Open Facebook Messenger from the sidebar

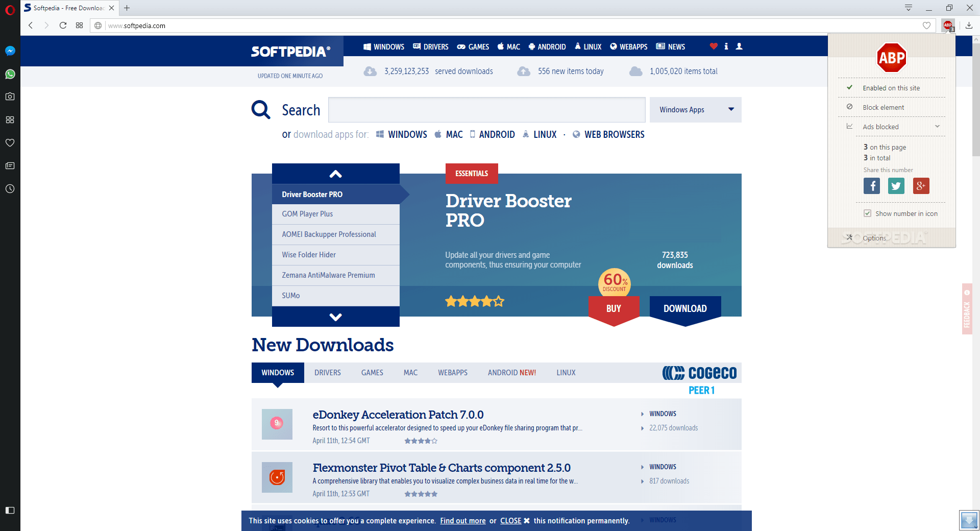[10, 51]
